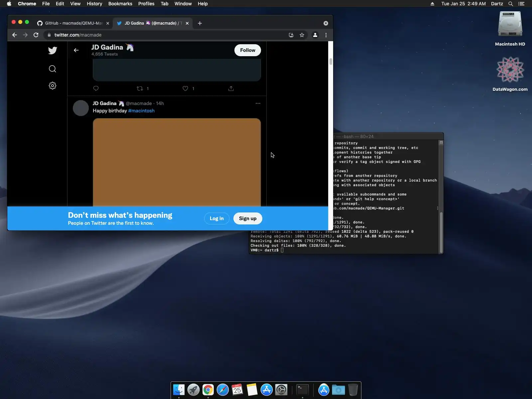Open Twitter settings gear in the sidebar
The height and width of the screenshot is (399, 532).
[x=53, y=86]
